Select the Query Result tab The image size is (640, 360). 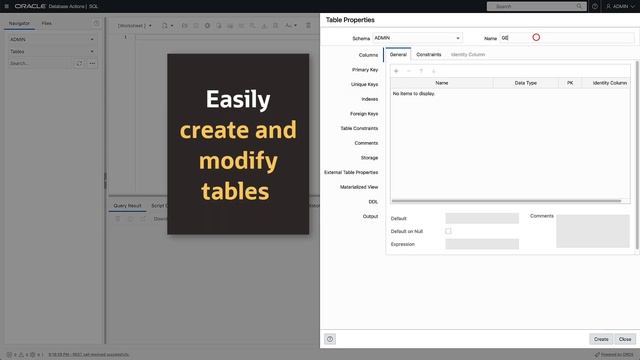pos(127,206)
